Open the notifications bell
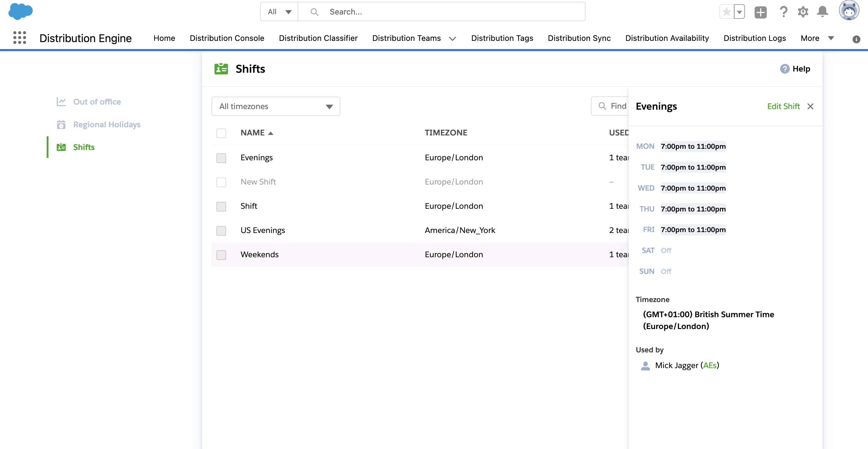The image size is (868, 449). 823,12
